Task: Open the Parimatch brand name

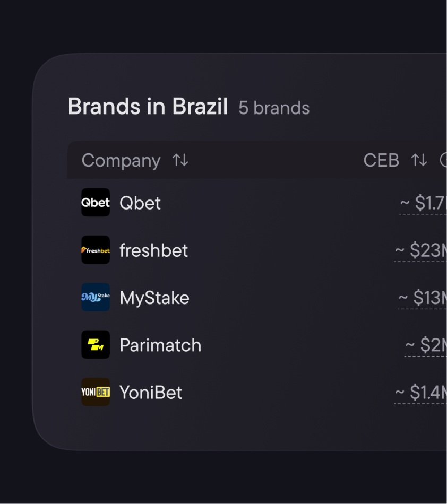Action: 160,345
